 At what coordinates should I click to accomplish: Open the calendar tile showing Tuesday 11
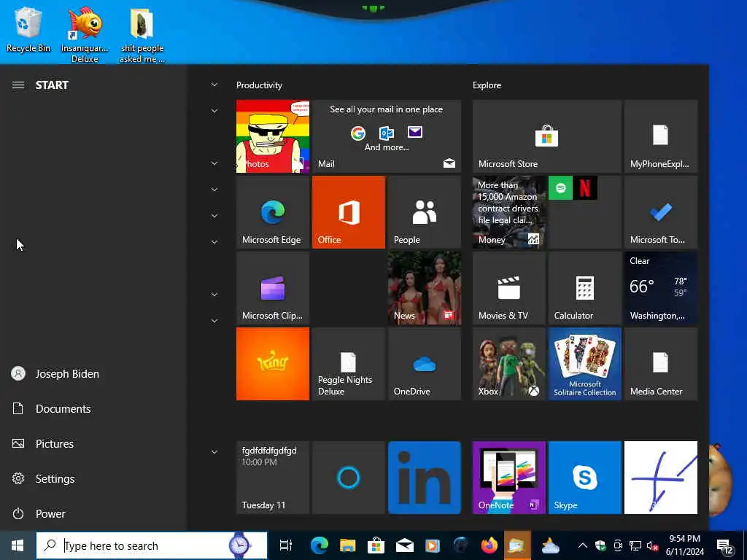click(x=273, y=478)
